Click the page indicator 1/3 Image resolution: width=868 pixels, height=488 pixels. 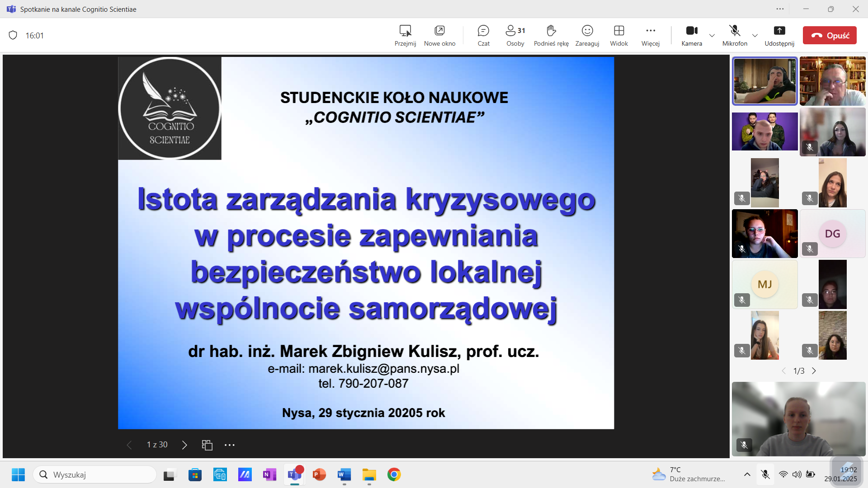pyautogui.click(x=799, y=371)
